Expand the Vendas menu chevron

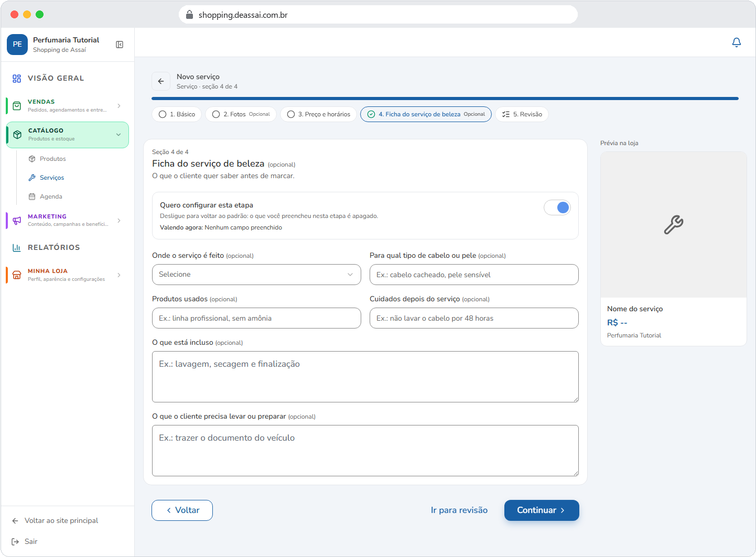click(119, 106)
